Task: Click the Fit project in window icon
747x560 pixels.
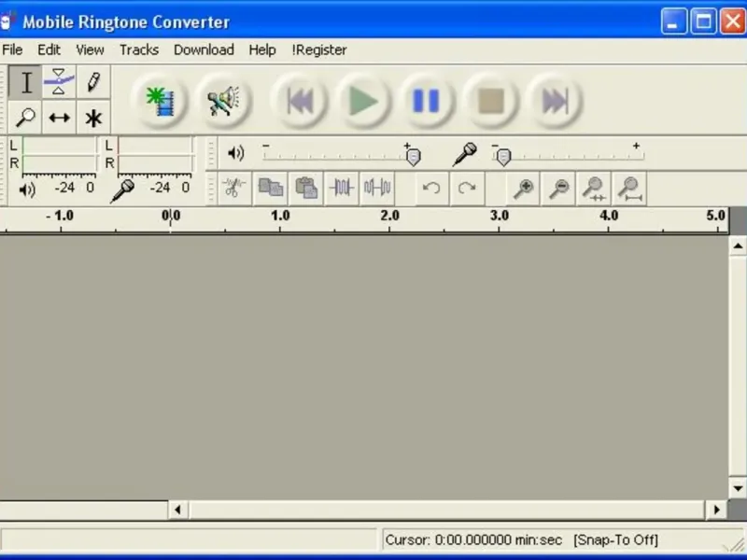Action: (x=629, y=189)
